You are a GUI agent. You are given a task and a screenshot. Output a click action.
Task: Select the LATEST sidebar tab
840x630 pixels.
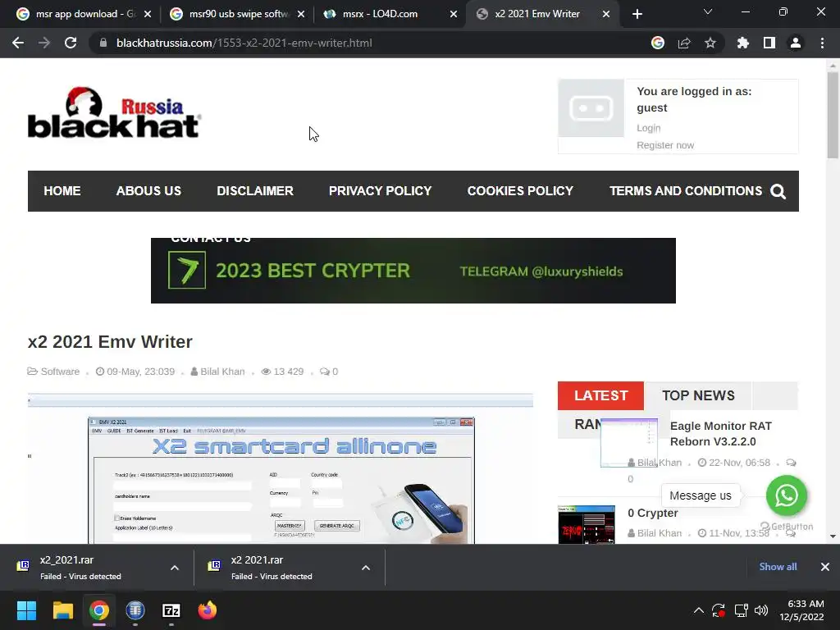tap(600, 395)
